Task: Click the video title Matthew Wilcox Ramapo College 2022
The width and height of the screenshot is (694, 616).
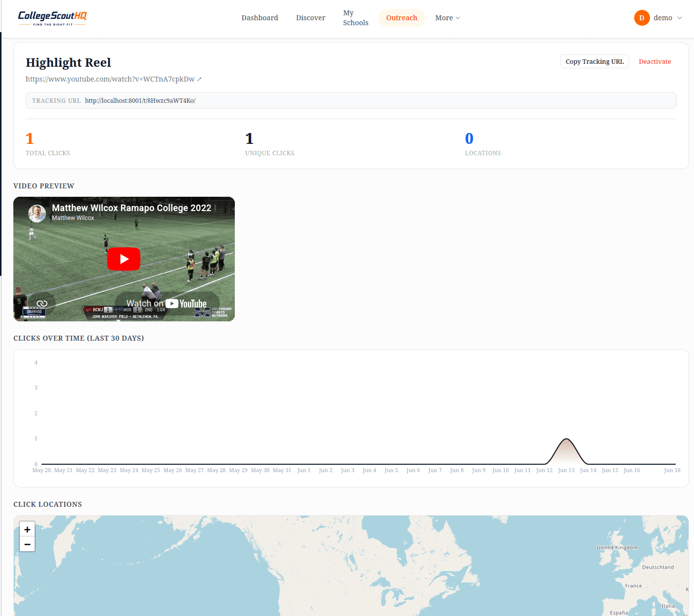Action: coord(131,208)
